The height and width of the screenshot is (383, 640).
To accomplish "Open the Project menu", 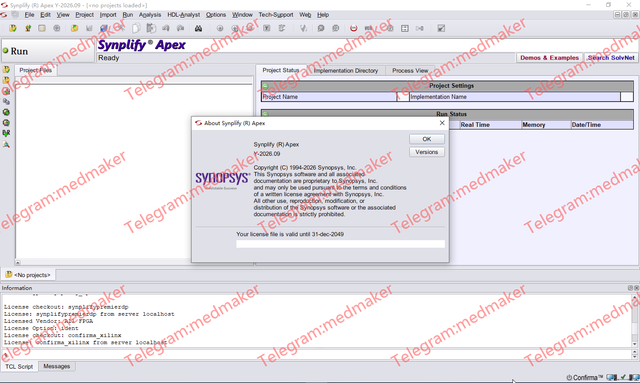I will [84, 15].
